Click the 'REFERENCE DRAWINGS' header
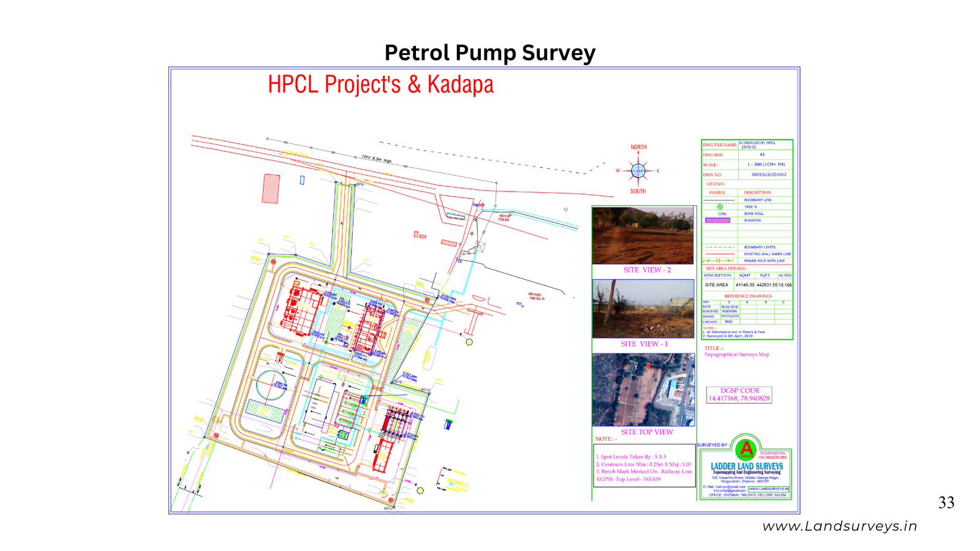The image size is (980, 551). (x=748, y=296)
